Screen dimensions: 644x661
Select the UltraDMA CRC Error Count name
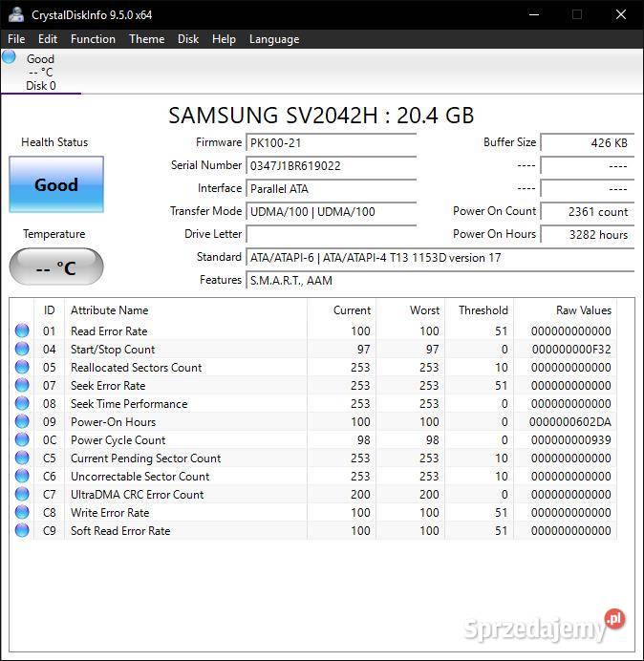click(137, 495)
